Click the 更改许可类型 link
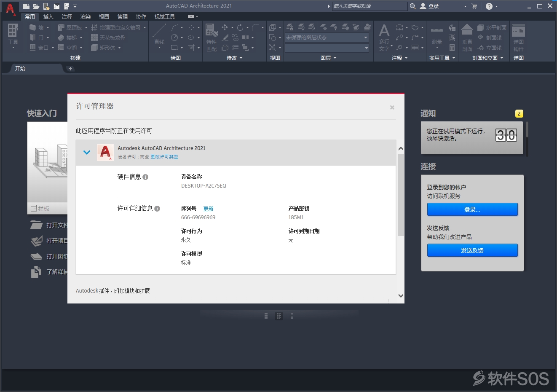 click(164, 157)
